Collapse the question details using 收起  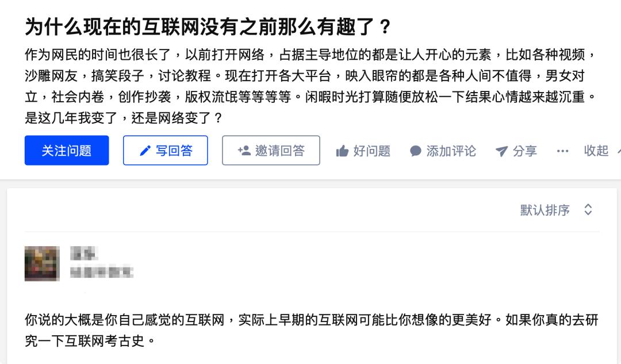(x=597, y=151)
